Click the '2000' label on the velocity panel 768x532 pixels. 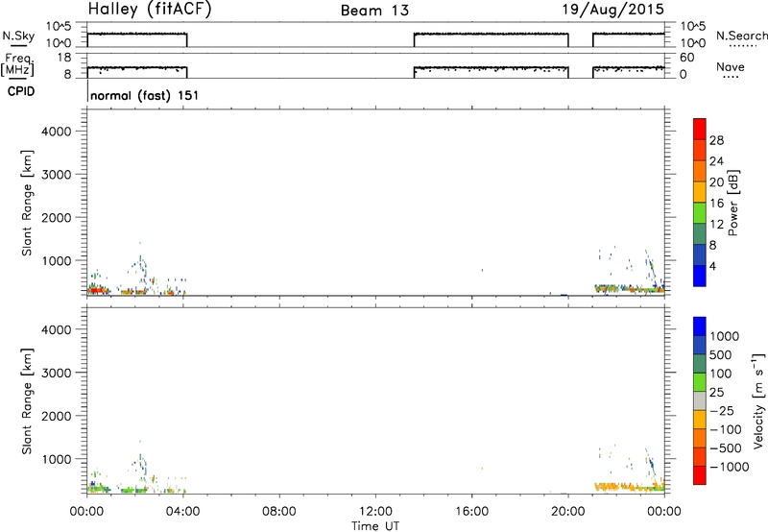pos(57,416)
